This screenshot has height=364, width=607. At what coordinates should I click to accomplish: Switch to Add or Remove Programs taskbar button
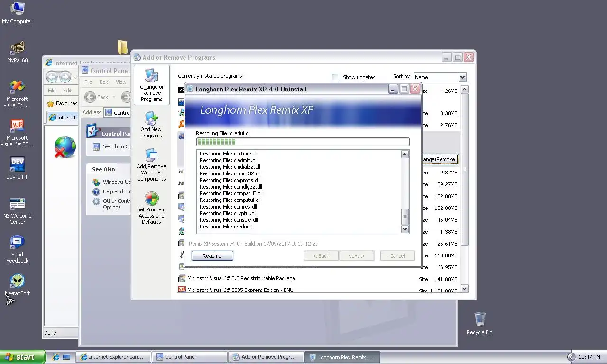(x=266, y=357)
